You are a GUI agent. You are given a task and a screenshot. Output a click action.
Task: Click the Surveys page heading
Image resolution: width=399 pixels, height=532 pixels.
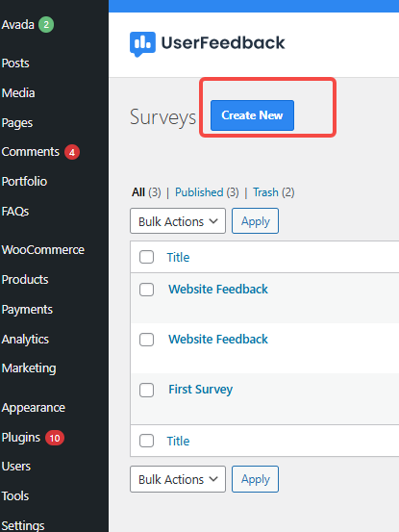[x=163, y=117]
